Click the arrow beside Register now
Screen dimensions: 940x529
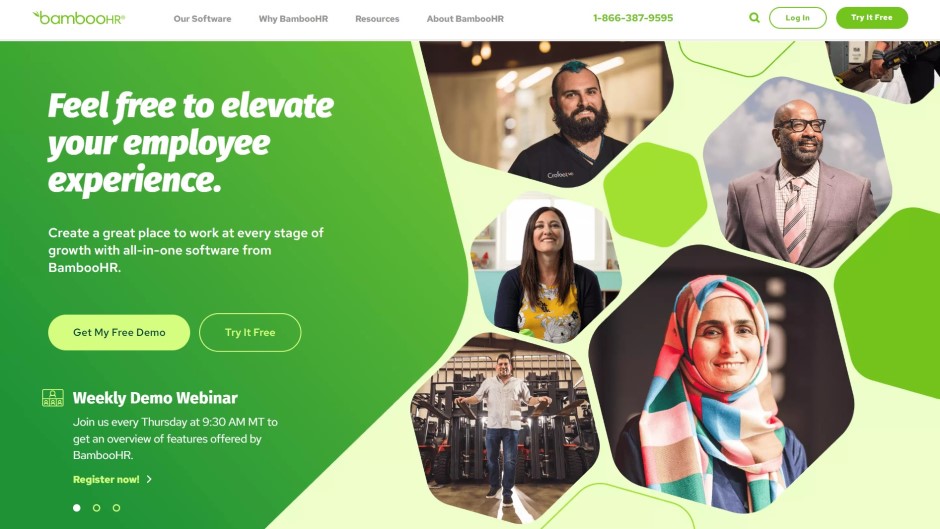[x=149, y=479]
